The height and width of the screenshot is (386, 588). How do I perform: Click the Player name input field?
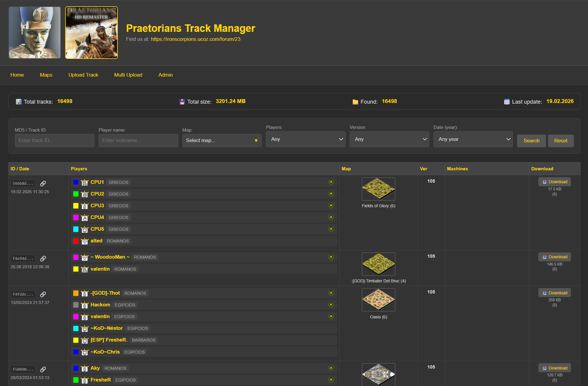(x=138, y=140)
